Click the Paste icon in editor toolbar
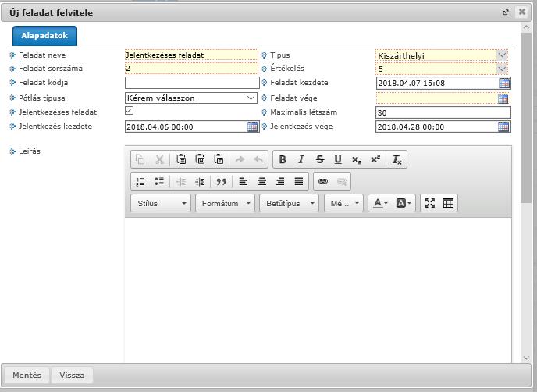The image size is (537, 392). [181, 159]
